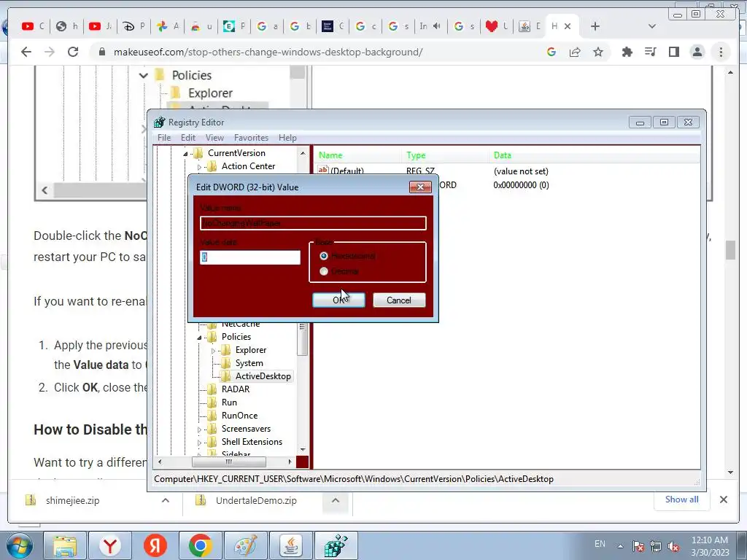Go back using the browser back arrow
The image size is (747, 560).
point(26,52)
